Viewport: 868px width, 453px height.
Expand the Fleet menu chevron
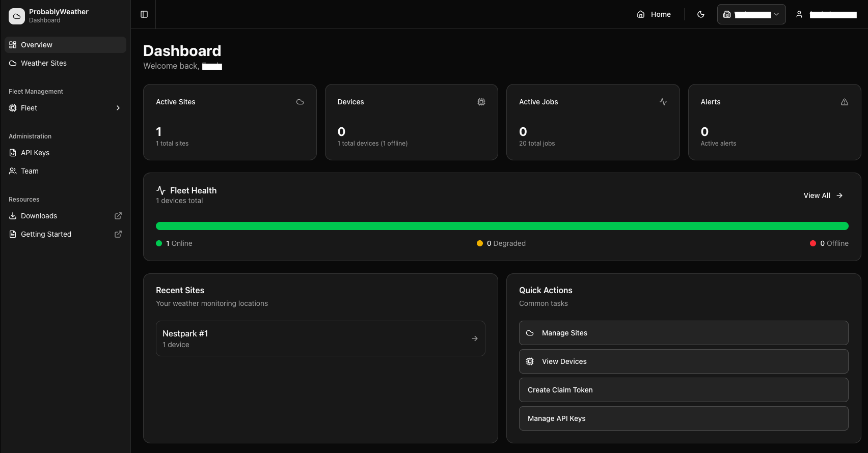118,108
